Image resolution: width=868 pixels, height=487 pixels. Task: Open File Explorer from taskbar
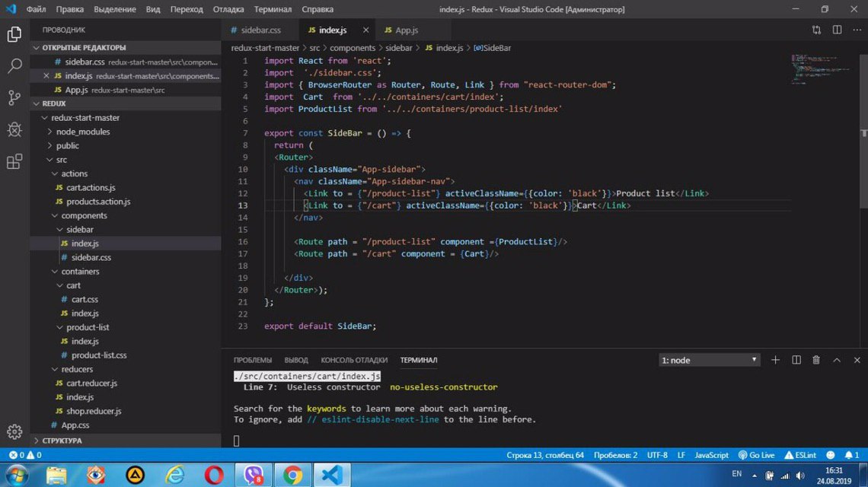point(56,475)
